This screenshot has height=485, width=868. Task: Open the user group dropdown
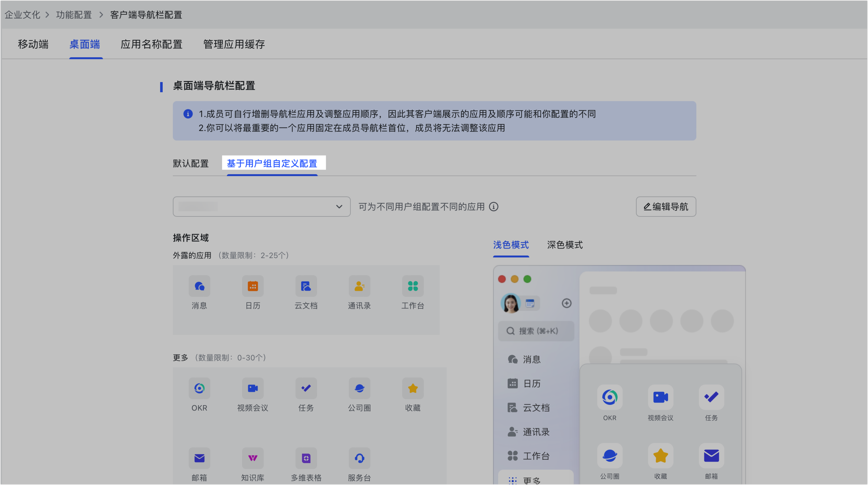pos(261,207)
